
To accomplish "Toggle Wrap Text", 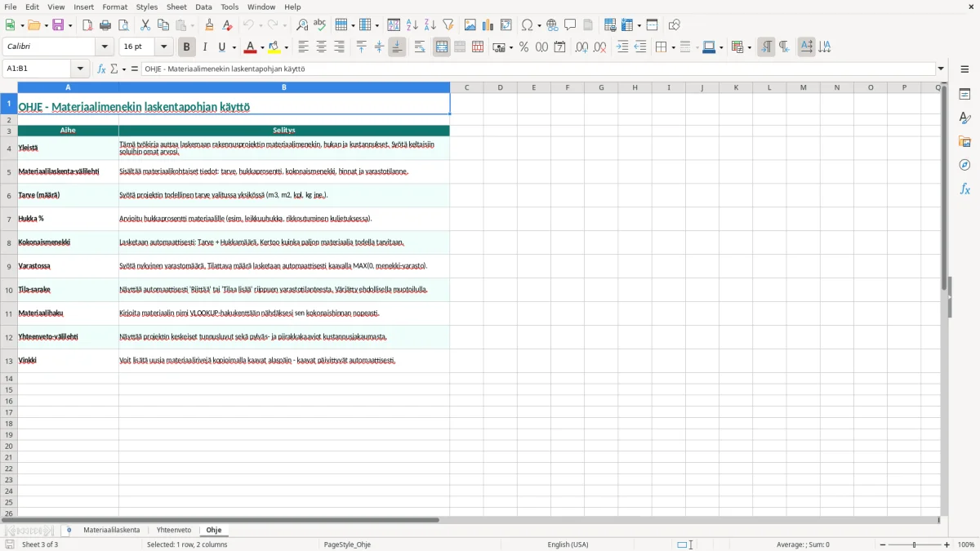I will tap(420, 47).
